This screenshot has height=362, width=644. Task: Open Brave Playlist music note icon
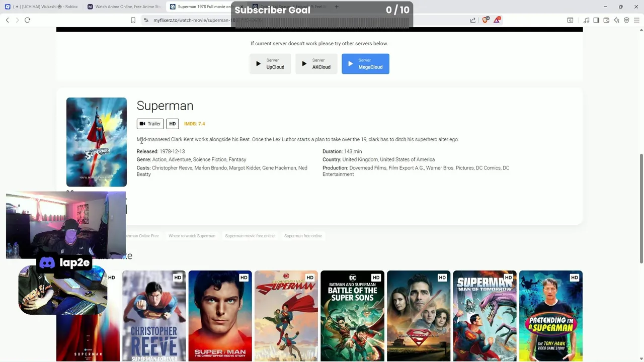tap(586, 20)
